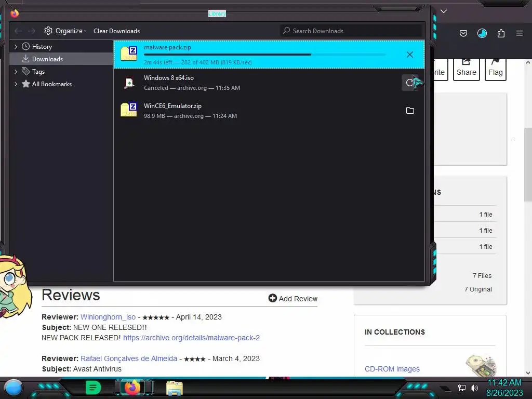The image size is (532, 399).
Task: Click the Firefox logo in Library title bar
Action: pyautogui.click(x=14, y=14)
